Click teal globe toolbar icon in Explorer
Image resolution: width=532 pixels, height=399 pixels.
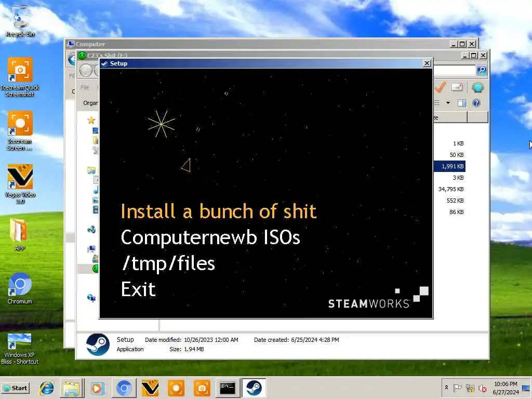477,87
